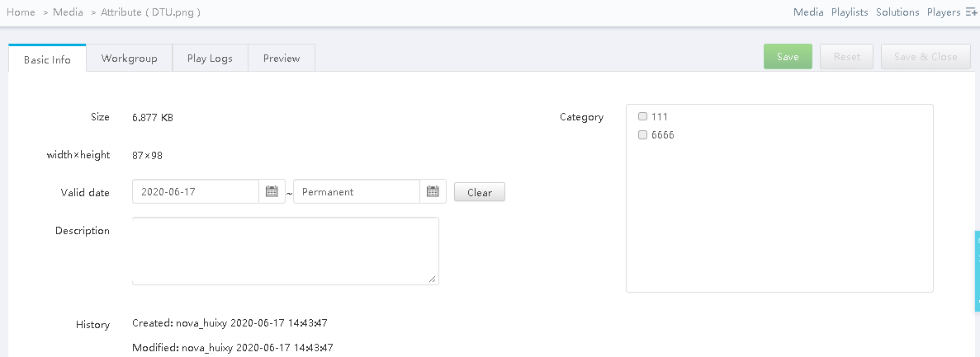980x357 pixels.
Task: Switch to the Basic Info tab
Action: click(x=47, y=59)
